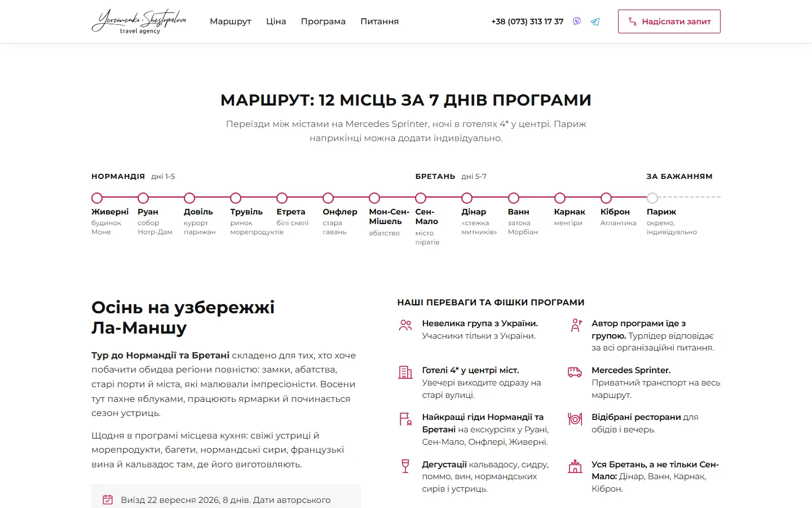Click the text Виїзд 22 вересня 2026

coord(170,500)
